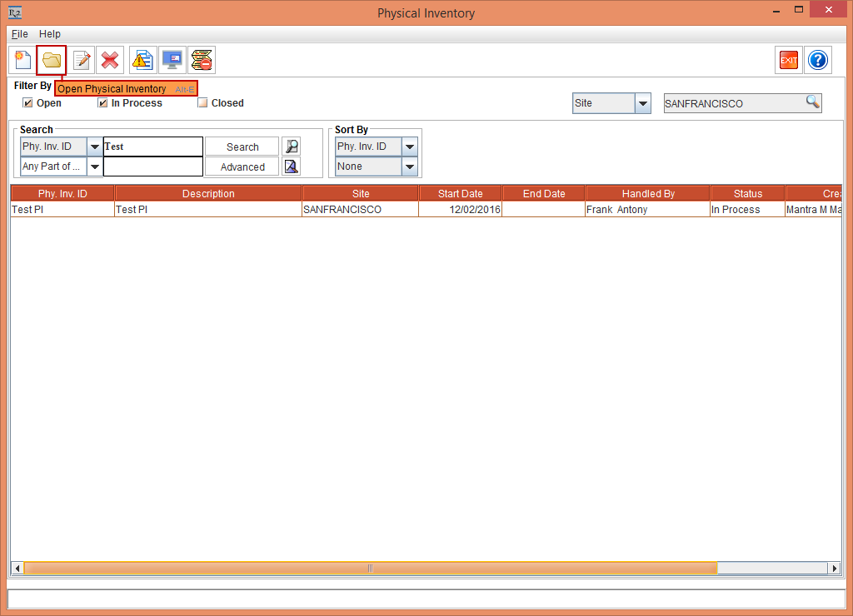Open the Sort By Phy. Inv. ID dropdown
The width and height of the screenshot is (853, 616).
coord(409,147)
